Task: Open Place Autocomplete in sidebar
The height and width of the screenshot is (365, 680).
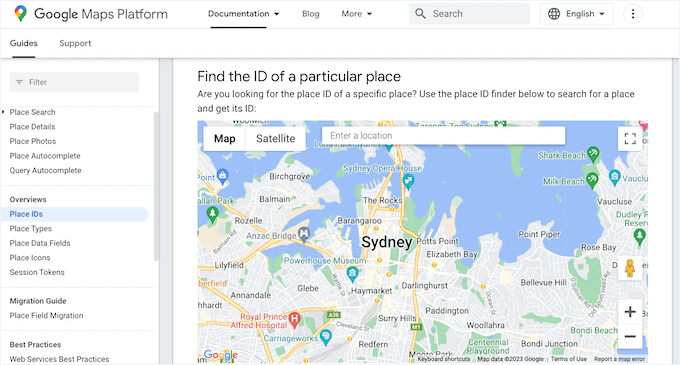Action: [45, 156]
